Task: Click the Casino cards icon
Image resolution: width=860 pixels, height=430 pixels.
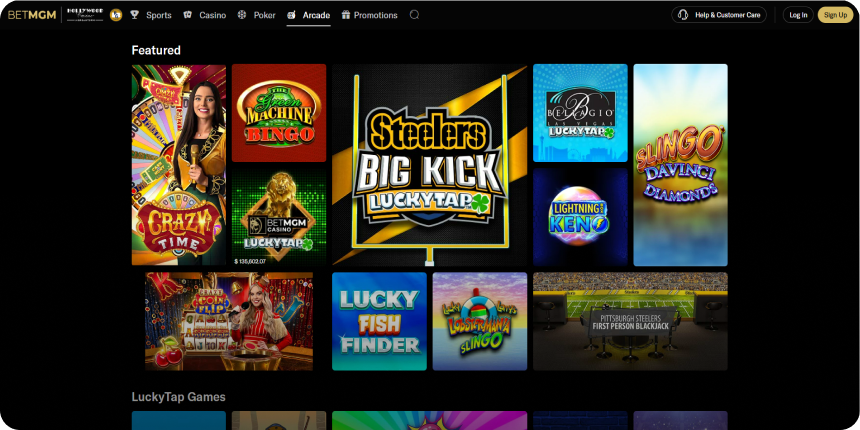Action: point(188,15)
